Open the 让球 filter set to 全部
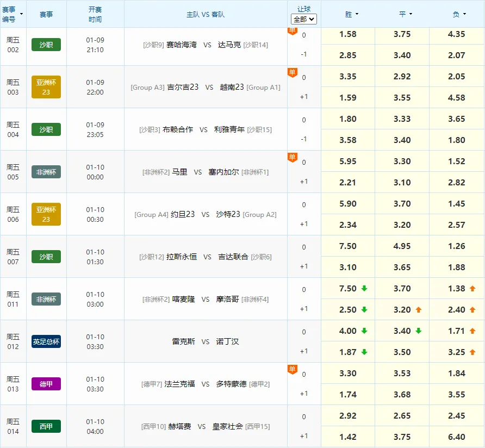 pos(304,19)
